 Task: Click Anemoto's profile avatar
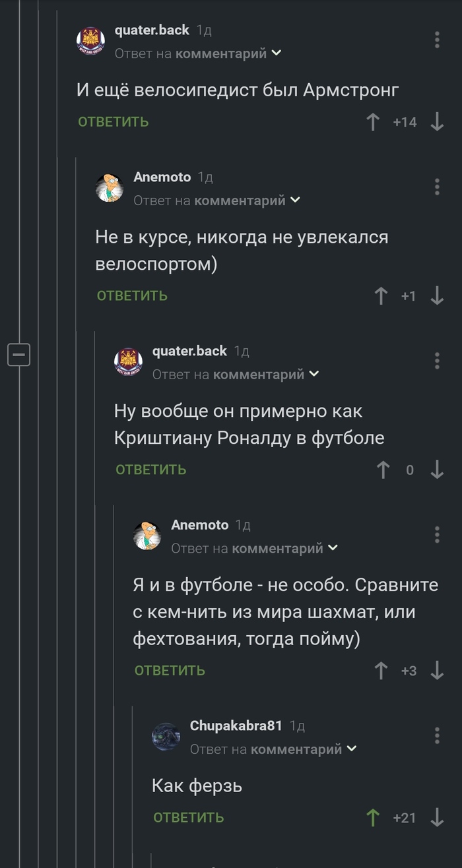click(x=110, y=187)
